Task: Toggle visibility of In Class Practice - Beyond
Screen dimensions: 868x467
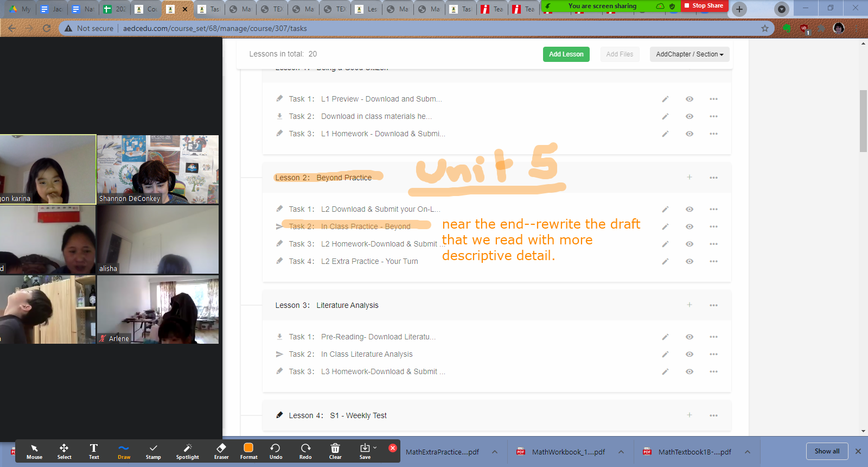Action: pyautogui.click(x=690, y=226)
